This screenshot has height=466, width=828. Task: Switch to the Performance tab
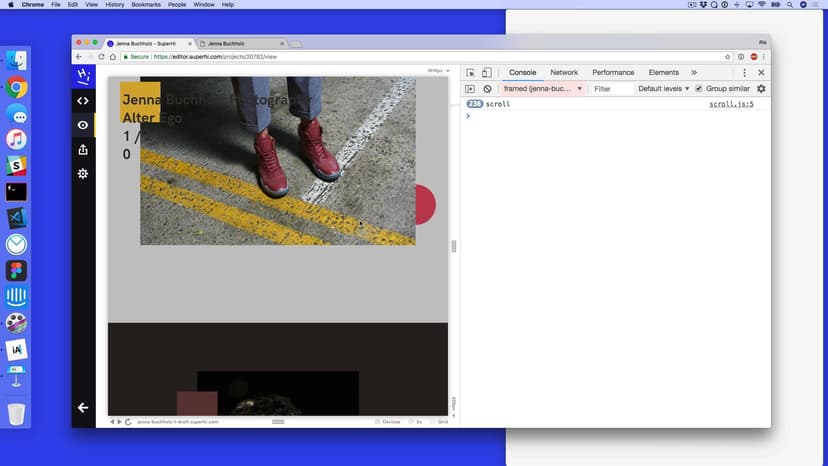coord(613,73)
